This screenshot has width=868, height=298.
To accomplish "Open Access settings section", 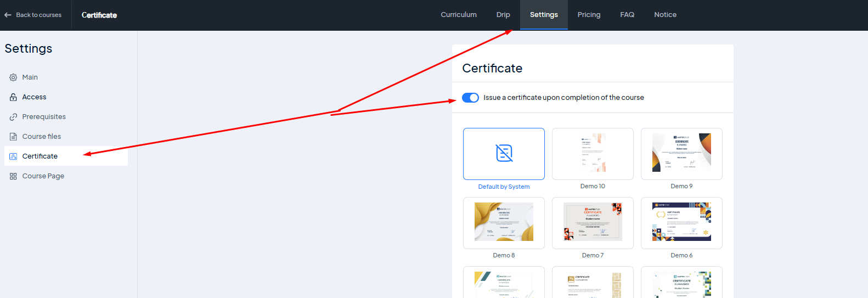I will point(66,97).
